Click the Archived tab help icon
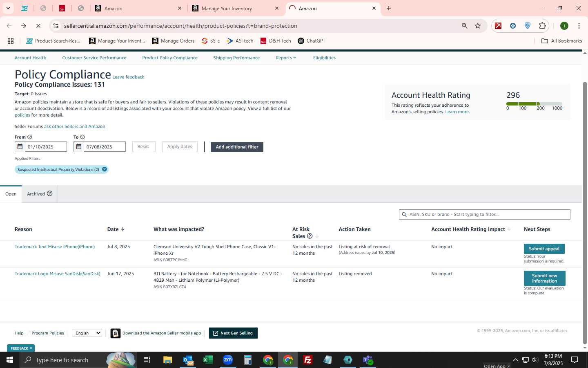 50,194
